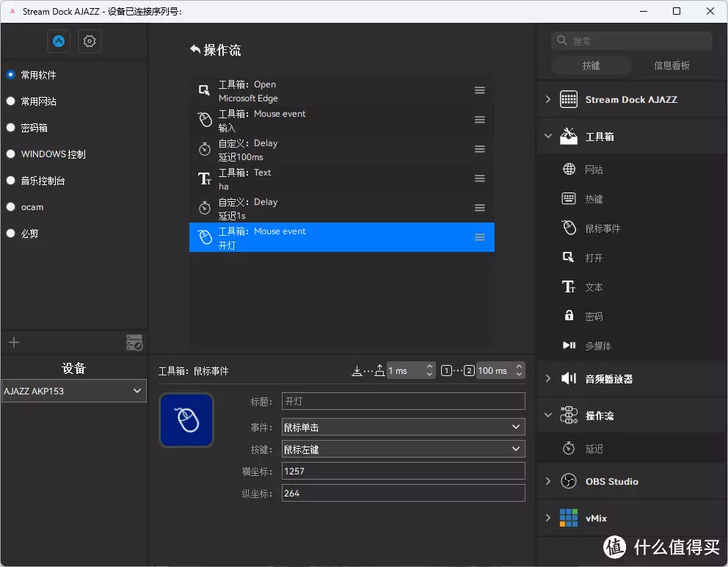Select the 常用网站 profile radio button
This screenshot has height=567, width=728.
(11, 101)
